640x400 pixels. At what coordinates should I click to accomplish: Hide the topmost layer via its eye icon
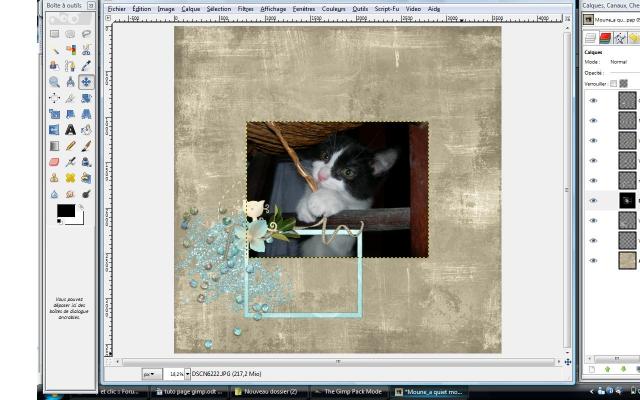click(x=593, y=100)
